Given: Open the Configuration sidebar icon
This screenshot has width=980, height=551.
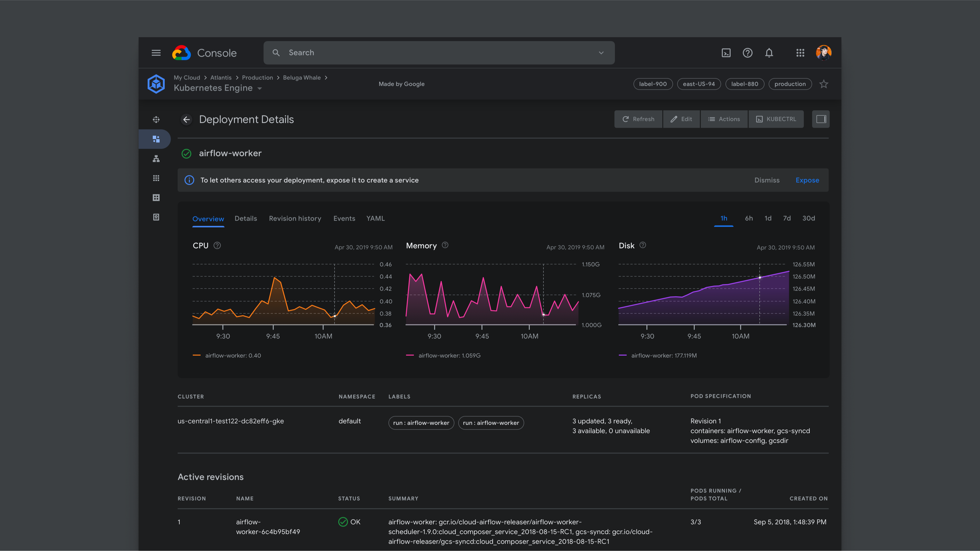Looking at the screenshot, I should pos(156,197).
